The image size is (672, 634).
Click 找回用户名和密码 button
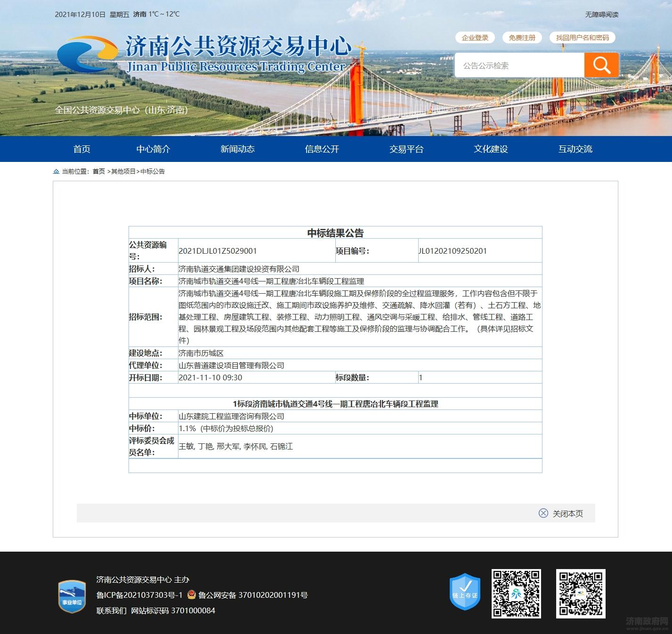tap(582, 38)
